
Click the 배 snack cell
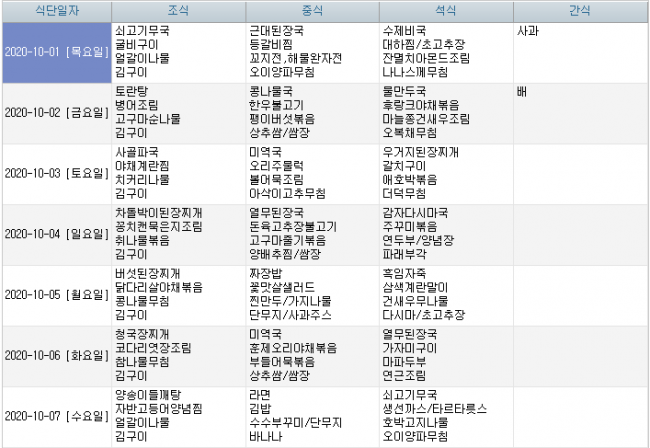coord(580,112)
